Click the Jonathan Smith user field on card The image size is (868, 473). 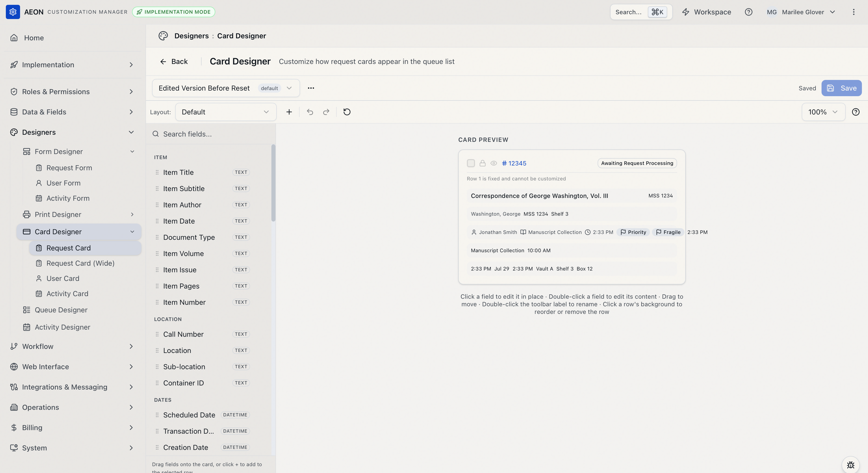(494, 232)
